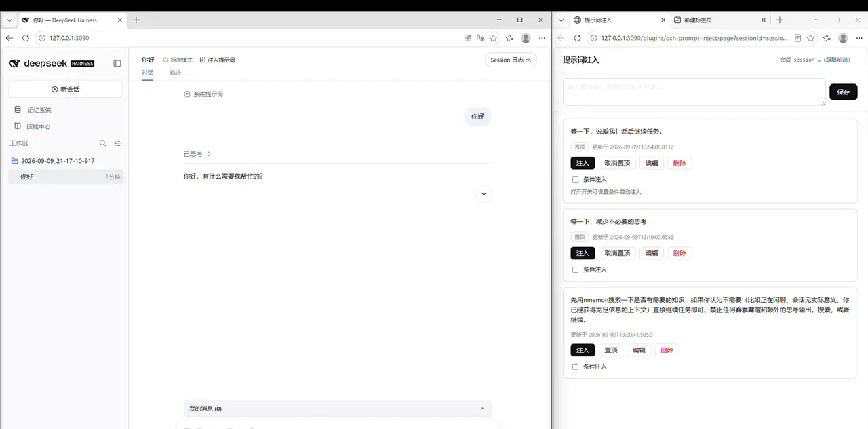Image resolution: width=868 pixels, height=429 pixels.
Task: Click the translate icon in left address bar
Action: click(x=481, y=38)
